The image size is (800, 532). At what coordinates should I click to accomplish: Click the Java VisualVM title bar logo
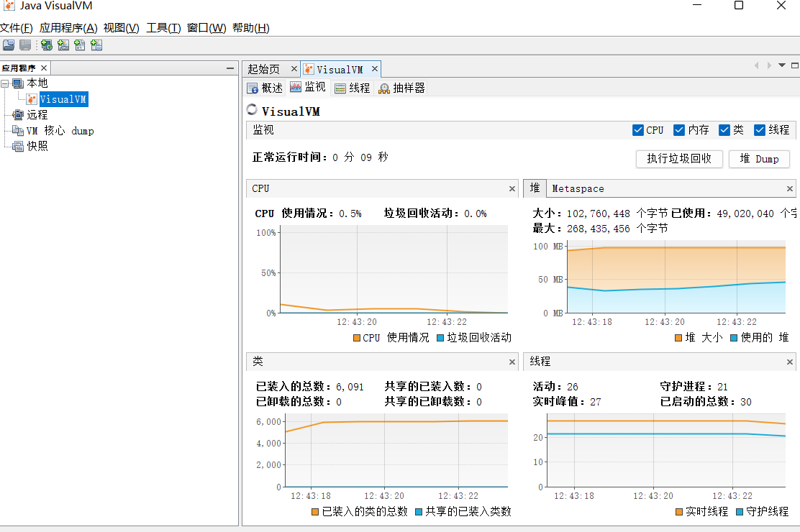[9, 6]
